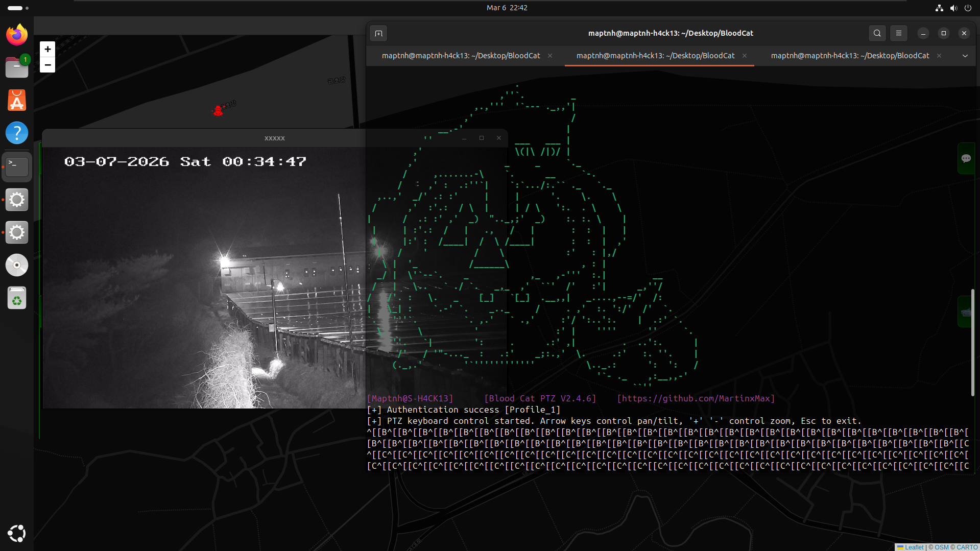Image resolution: width=980 pixels, height=551 pixels.
Task: Open a new tab in the terminal window
Action: point(378,33)
